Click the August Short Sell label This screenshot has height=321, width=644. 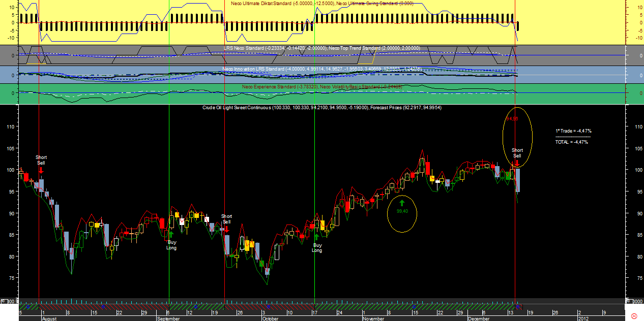click(41, 160)
